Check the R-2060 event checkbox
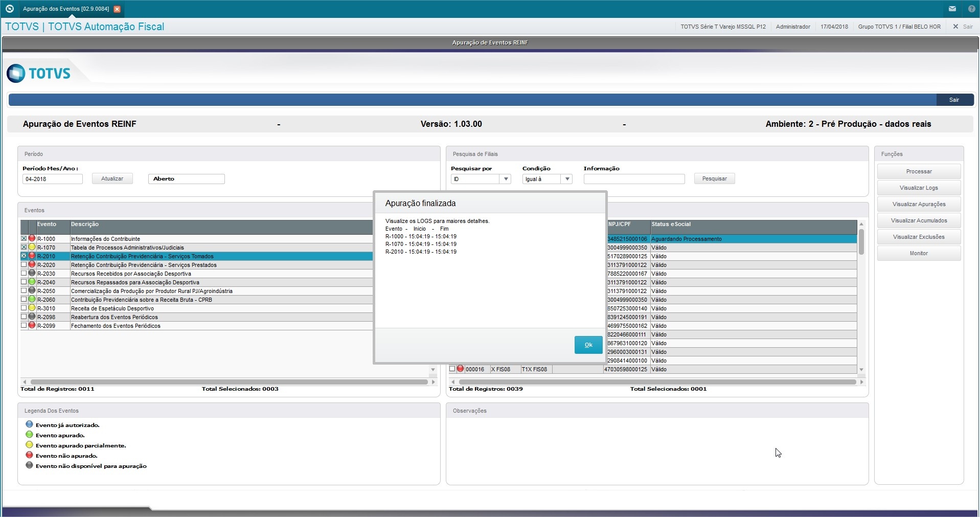Image resolution: width=980 pixels, height=517 pixels. 24,299
